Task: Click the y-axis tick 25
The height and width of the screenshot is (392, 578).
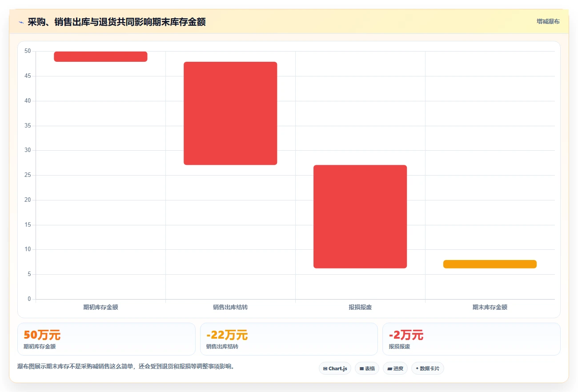Action: [x=28, y=175]
